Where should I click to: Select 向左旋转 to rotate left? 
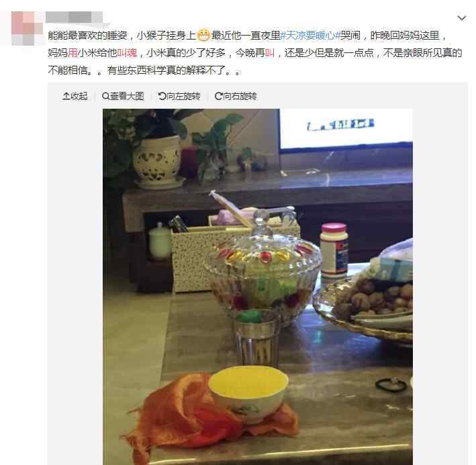pyautogui.click(x=179, y=96)
